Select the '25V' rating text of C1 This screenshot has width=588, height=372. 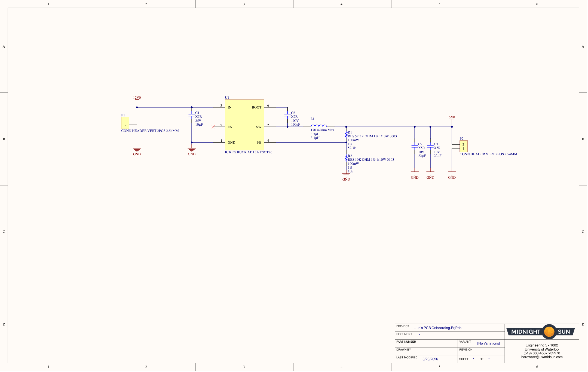198,121
